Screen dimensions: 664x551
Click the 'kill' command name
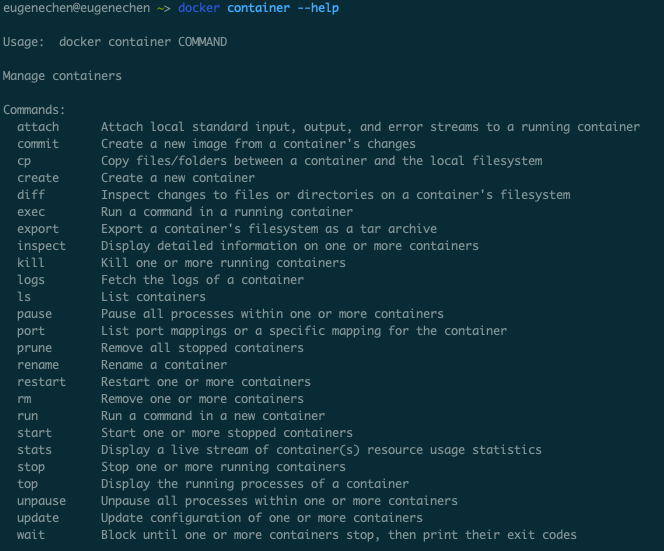pos(31,263)
